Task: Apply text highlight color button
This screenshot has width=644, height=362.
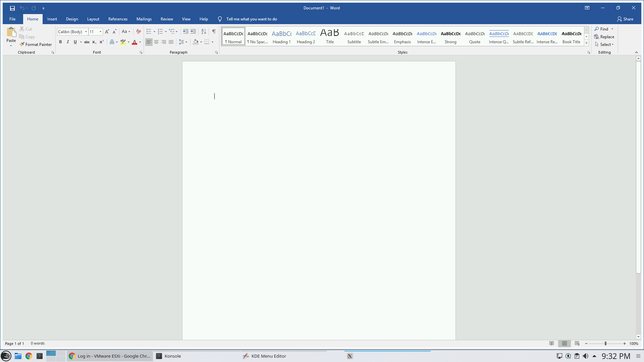Action: coord(123,42)
